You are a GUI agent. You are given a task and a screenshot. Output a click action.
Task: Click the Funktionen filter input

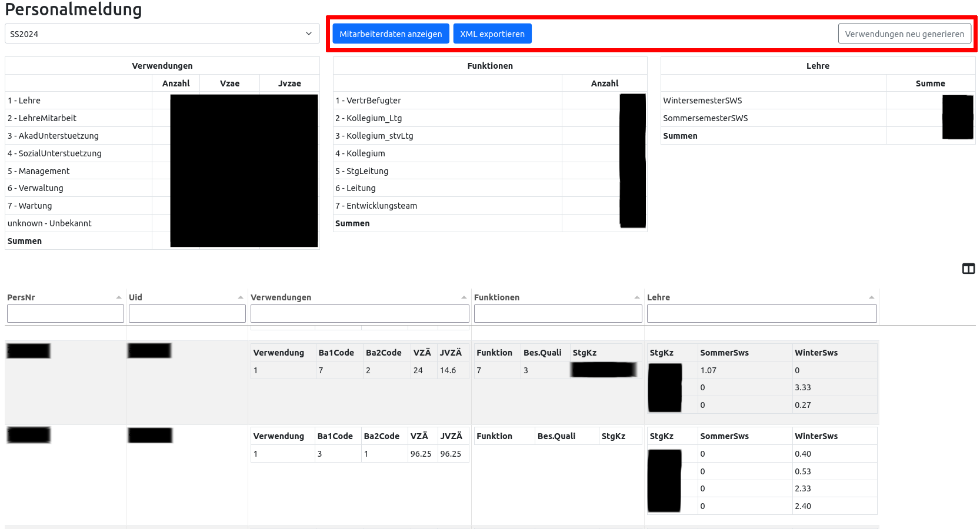[558, 314]
